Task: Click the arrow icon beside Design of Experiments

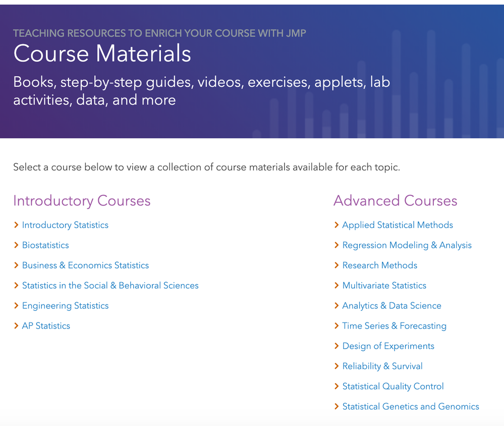Action: [x=337, y=346]
